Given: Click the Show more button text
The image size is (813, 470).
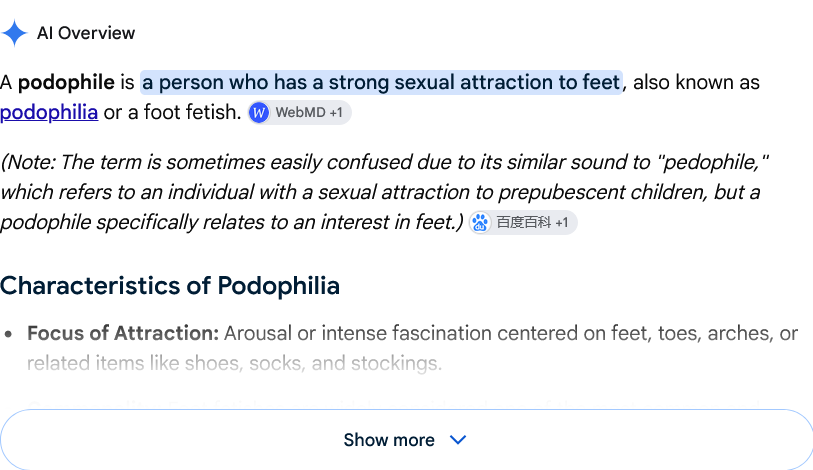Looking at the screenshot, I should pos(389,440).
